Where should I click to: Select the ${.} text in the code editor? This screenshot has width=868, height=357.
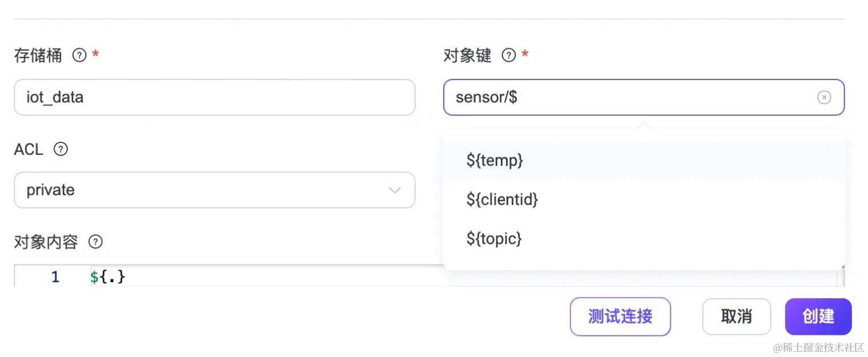point(108,277)
